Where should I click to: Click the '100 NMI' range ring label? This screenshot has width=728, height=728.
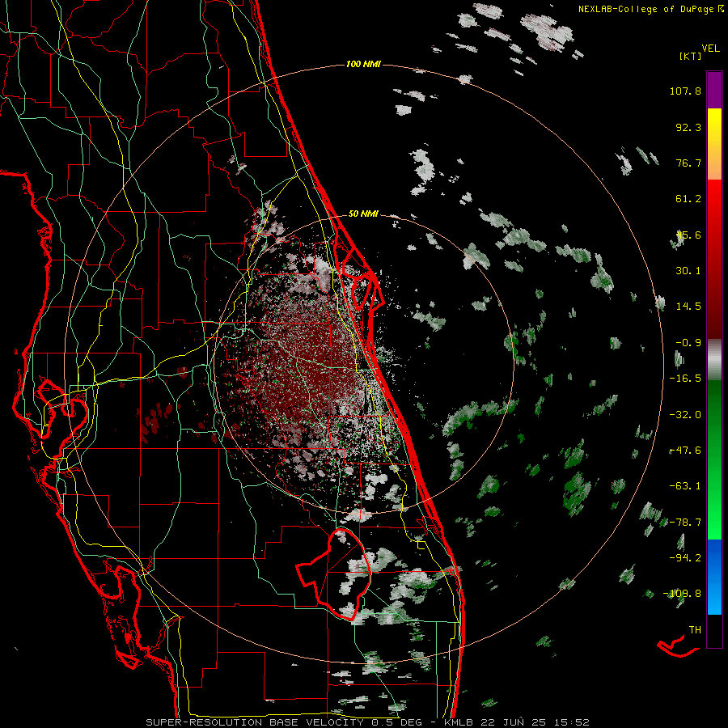363,64
